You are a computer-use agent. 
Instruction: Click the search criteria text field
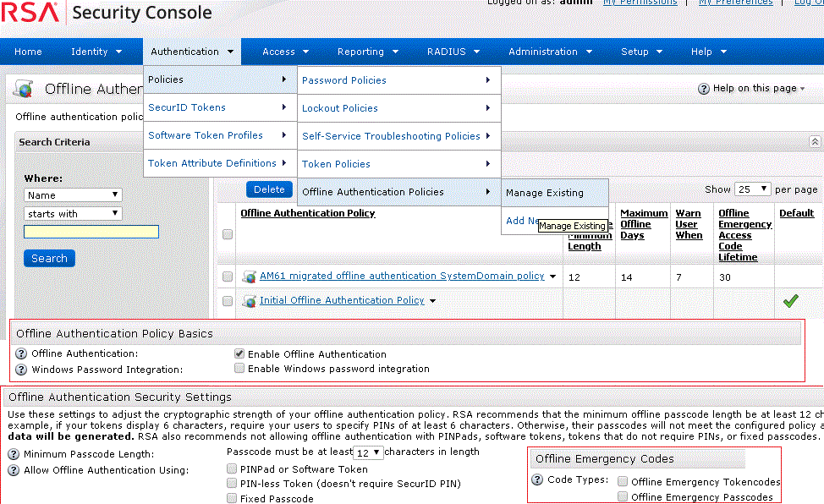(91, 232)
